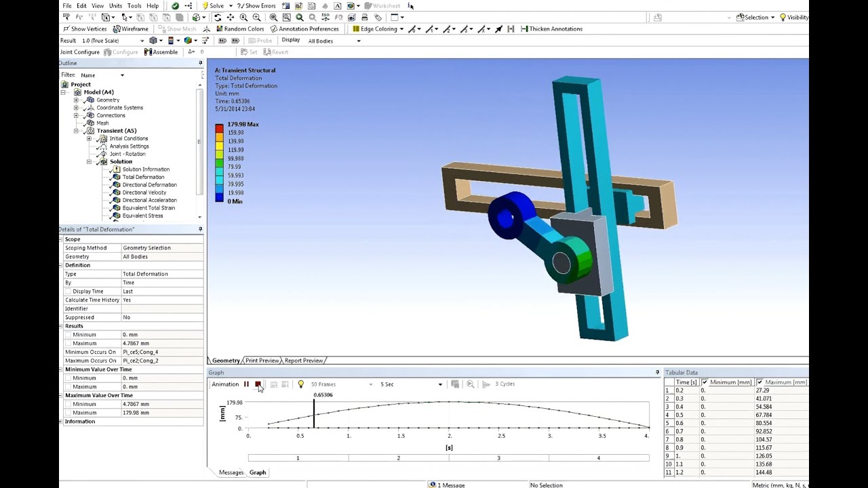Open the Tools menu

134,5
